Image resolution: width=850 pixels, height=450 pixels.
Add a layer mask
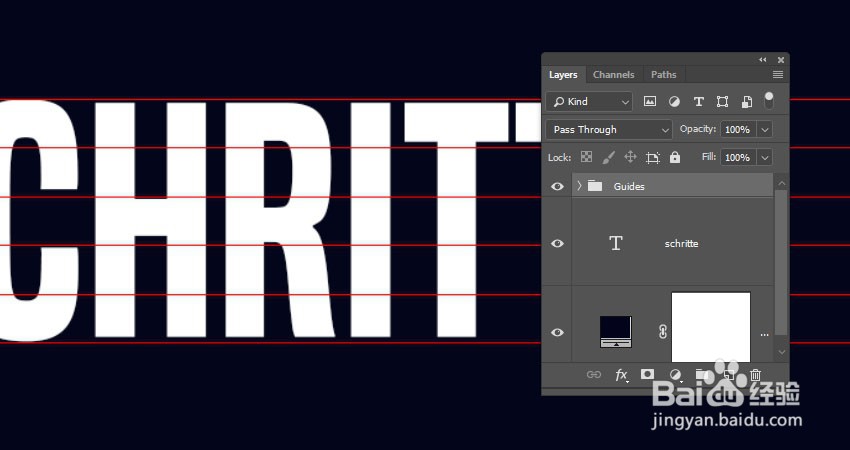pos(647,374)
